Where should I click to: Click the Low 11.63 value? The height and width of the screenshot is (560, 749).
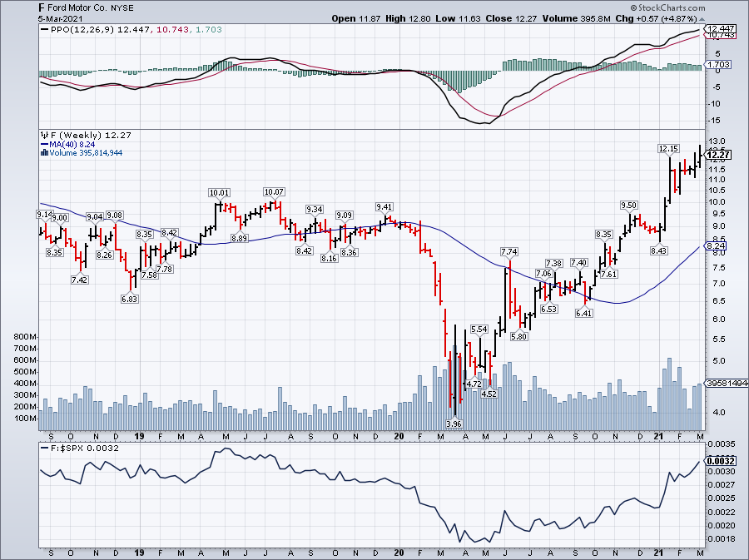point(459,18)
